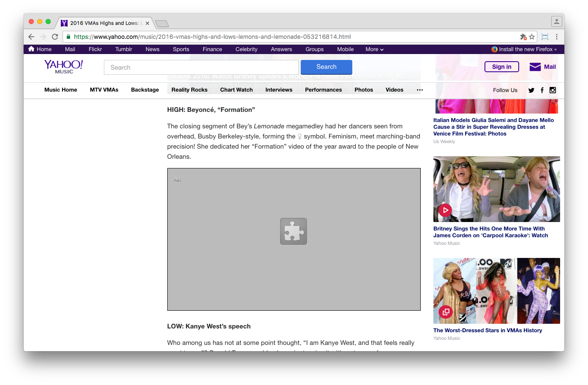The height and width of the screenshot is (385, 588).
Task: Click Finance in the top bar
Action: point(212,49)
